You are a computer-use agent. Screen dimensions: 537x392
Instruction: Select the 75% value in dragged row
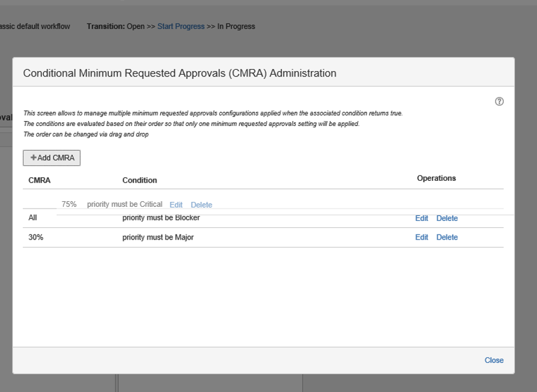(x=69, y=205)
